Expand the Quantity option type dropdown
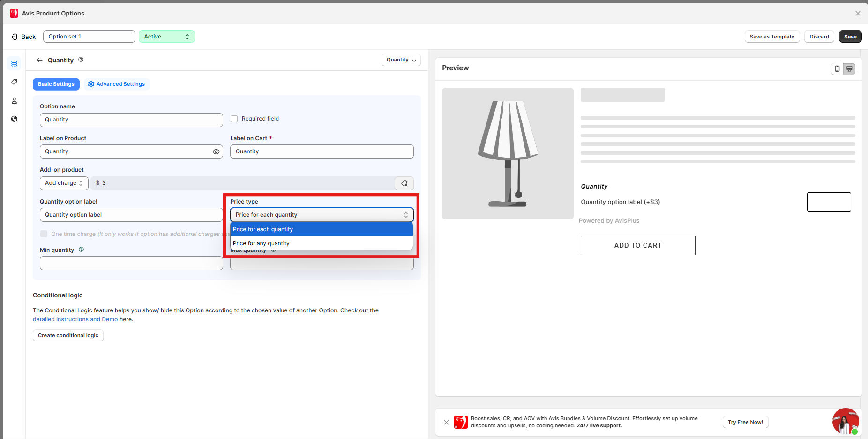Screen dimensions: 868x439 401,60
